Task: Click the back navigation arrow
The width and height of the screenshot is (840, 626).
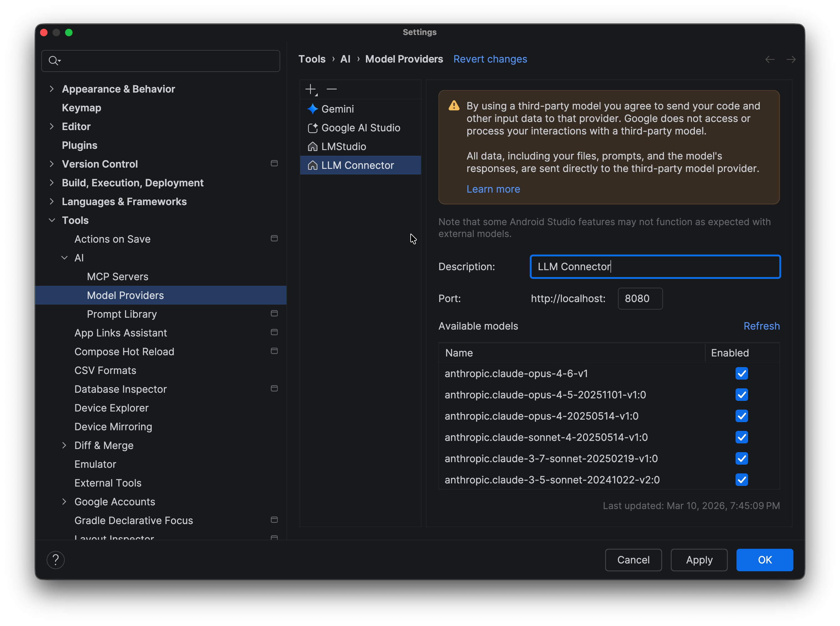Action: [x=770, y=59]
